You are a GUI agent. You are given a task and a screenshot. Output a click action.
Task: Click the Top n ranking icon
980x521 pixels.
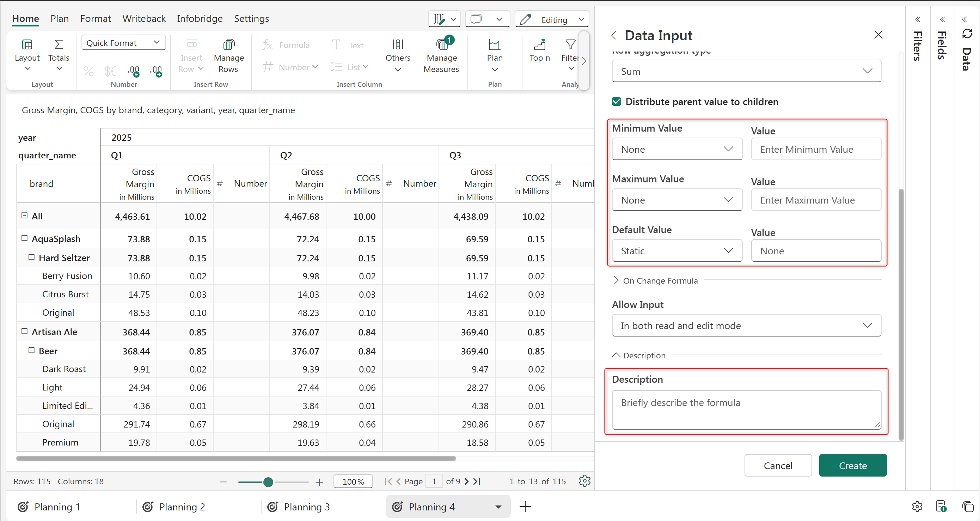point(539,45)
